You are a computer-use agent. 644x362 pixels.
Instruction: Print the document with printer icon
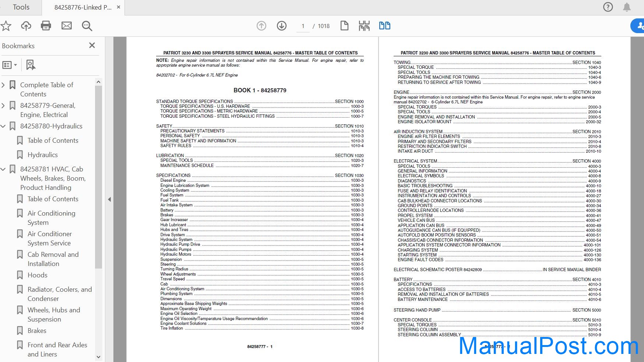(x=46, y=26)
